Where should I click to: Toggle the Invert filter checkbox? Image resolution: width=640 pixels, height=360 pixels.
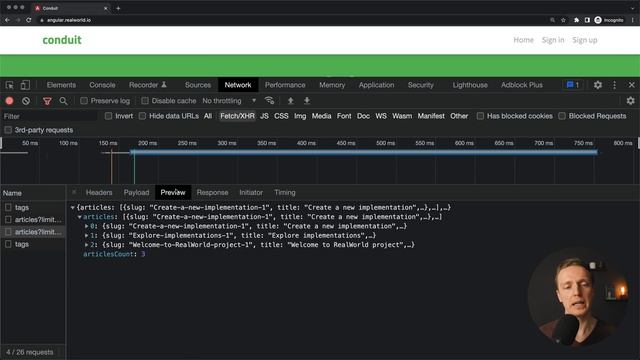pos(108,116)
